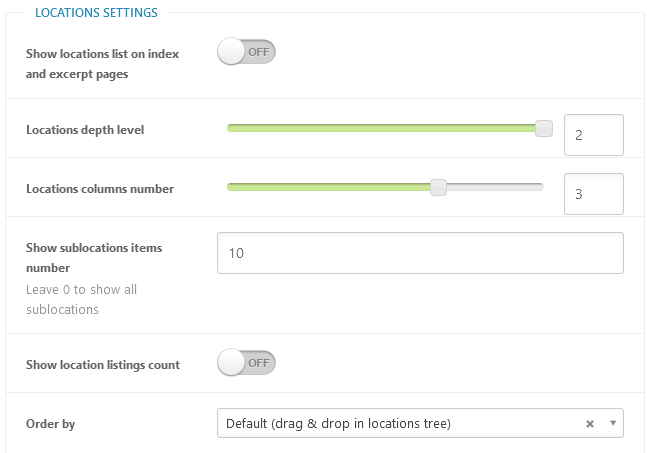Click the Locations columns number slider handle
Screen dimensions: 647x453
pos(438,187)
